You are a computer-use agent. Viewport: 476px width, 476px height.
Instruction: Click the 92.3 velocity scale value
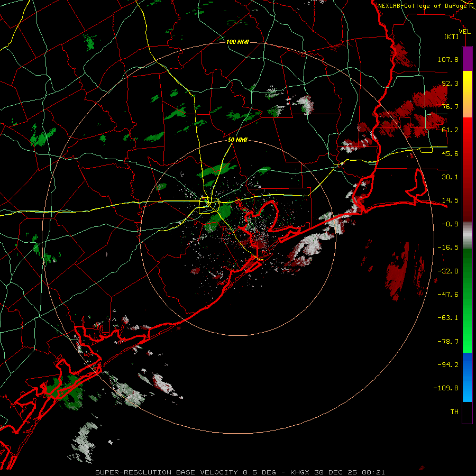tap(450, 83)
